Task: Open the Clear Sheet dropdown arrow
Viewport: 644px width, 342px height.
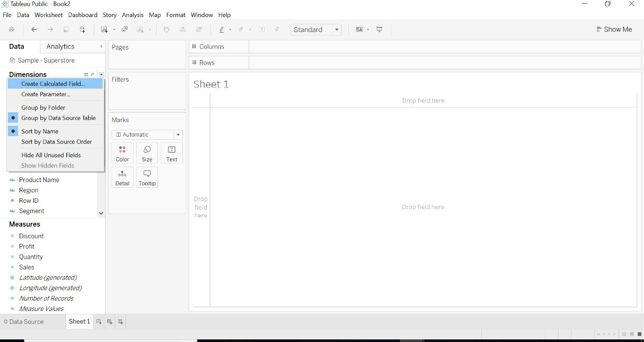Action: coord(150,30)
